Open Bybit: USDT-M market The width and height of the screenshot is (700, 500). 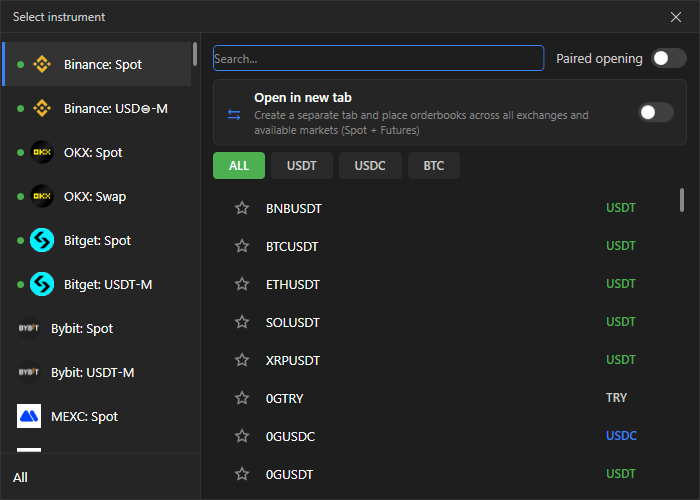97,372
